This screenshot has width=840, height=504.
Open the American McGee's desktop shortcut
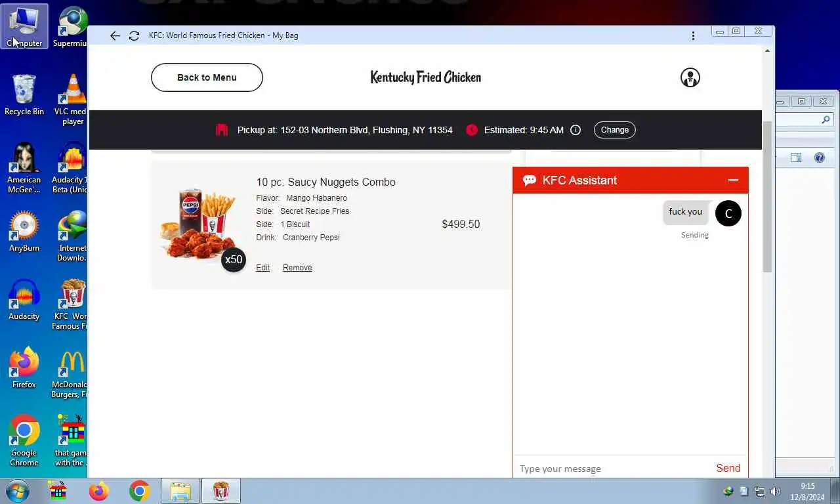(x=24, y=168)
